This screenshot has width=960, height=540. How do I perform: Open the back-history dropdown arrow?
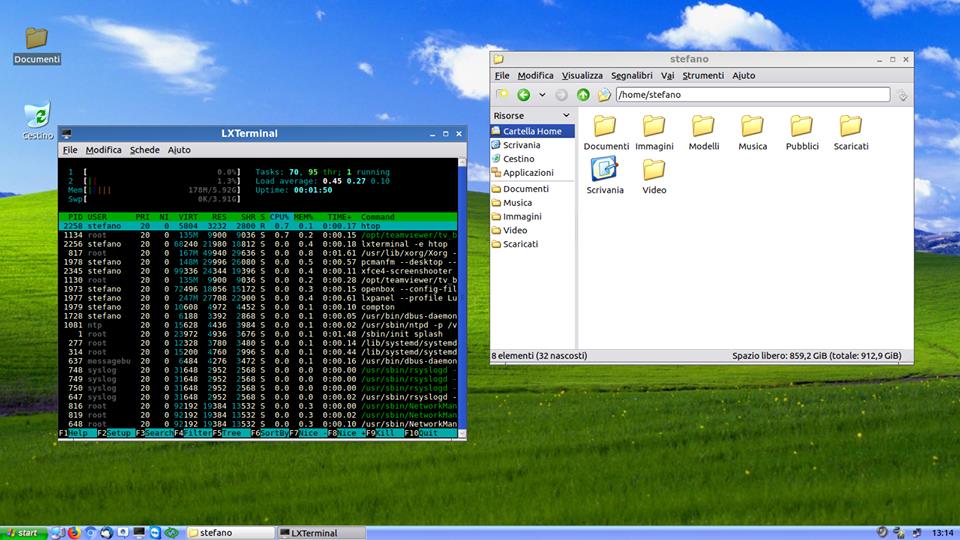542,95
